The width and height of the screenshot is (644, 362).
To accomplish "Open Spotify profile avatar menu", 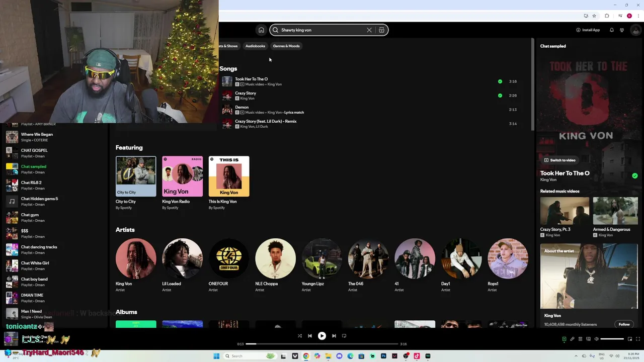I will 635,30.
